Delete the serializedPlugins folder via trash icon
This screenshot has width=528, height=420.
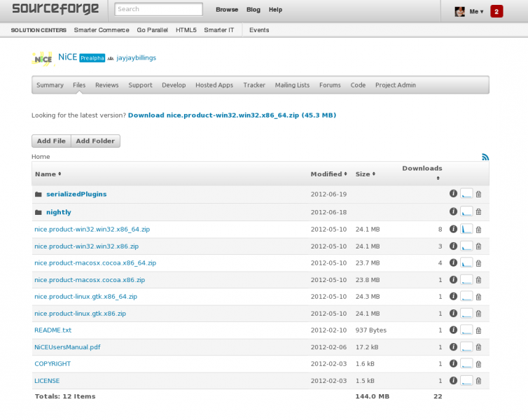478,194
